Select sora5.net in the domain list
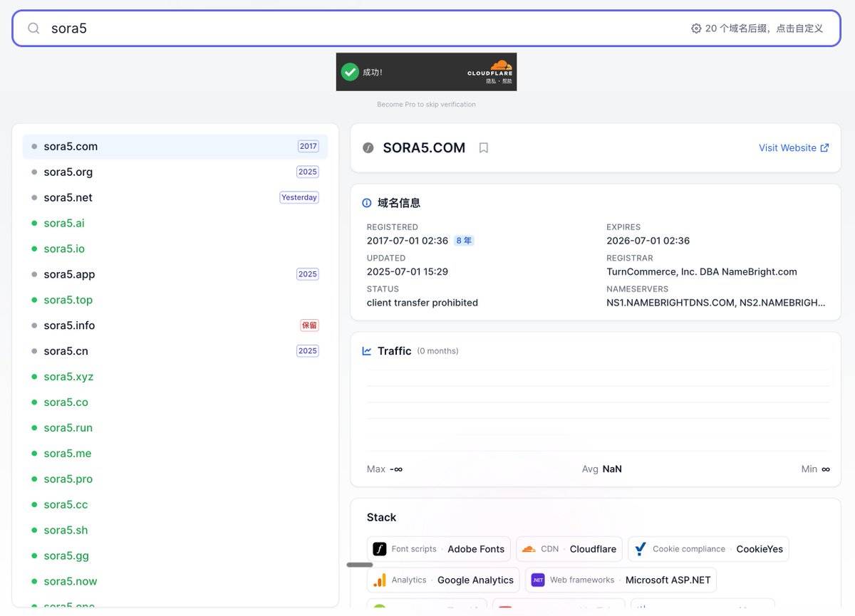Viewport: 855px width, 616px height. click(175, 198)
